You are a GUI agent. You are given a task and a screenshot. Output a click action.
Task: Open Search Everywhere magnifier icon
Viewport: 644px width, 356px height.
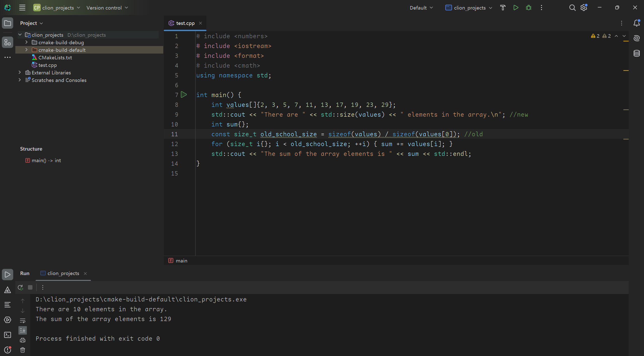tap(572, 8)
